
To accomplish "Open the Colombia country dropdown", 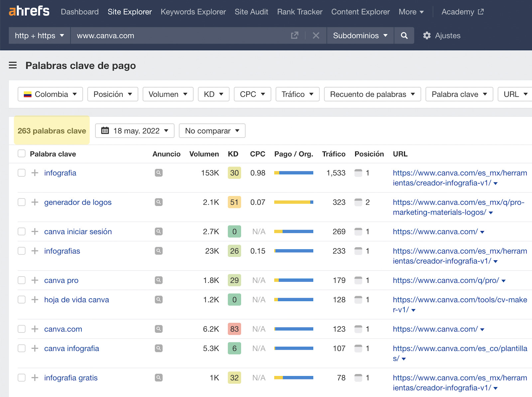I will tap(50, 94).
